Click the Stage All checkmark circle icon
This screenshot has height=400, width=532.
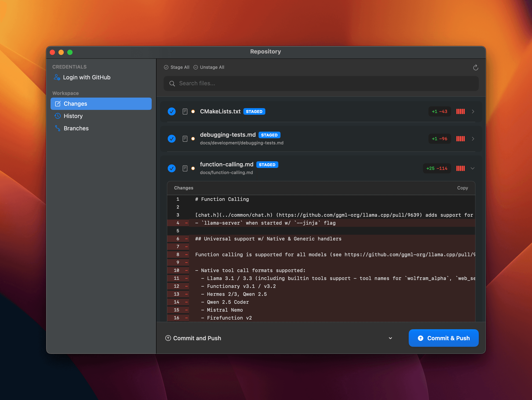coord(166,67)
